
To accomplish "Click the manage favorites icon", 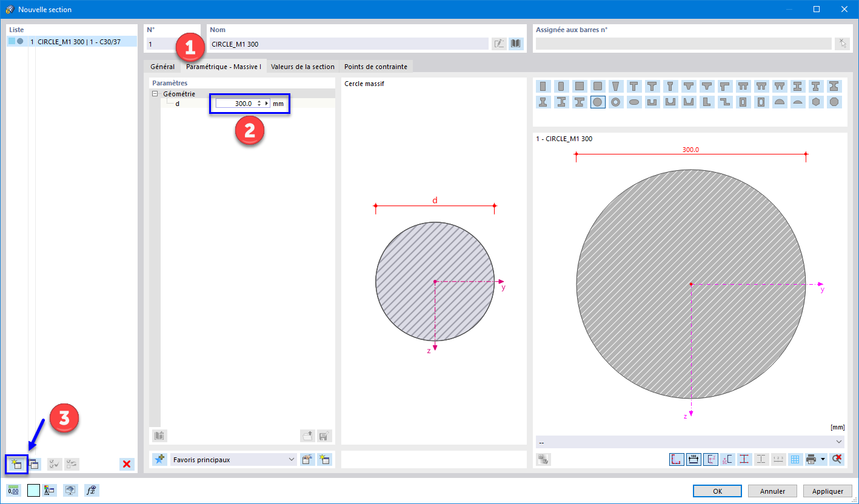I will coord(307,459).
